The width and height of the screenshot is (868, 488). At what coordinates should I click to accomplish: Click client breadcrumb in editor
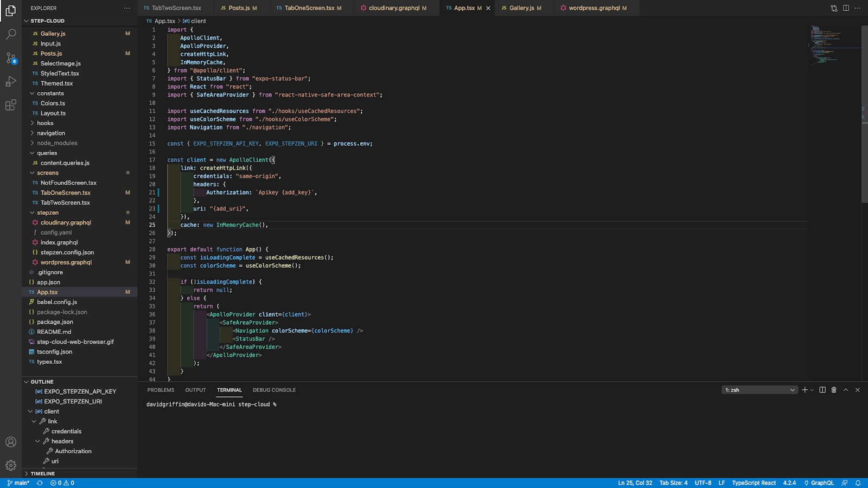[194, 21]
